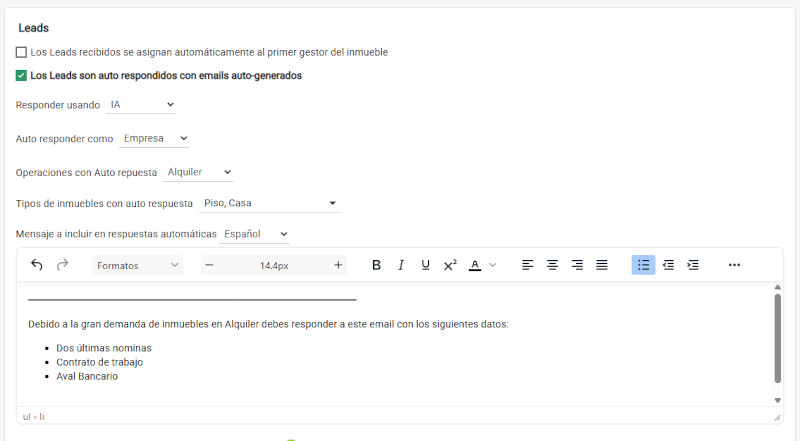Image resolution: width=800 pixels, height=441 pixels.
Task: Click the editor's vertical scrollbar
Action: click(x=778, y=338)
